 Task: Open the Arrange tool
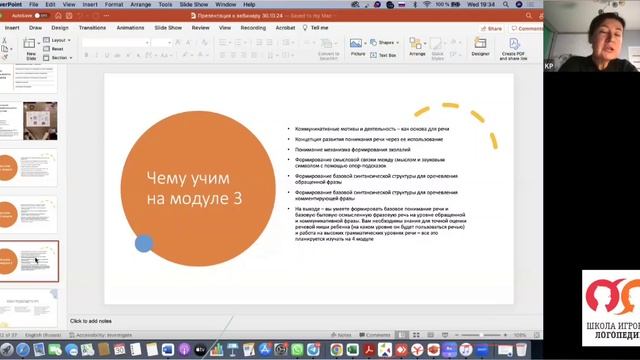click(417, 47)
